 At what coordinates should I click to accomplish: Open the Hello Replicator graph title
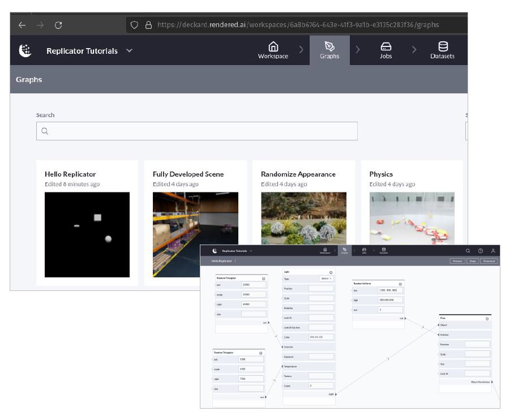click(70, 174)
